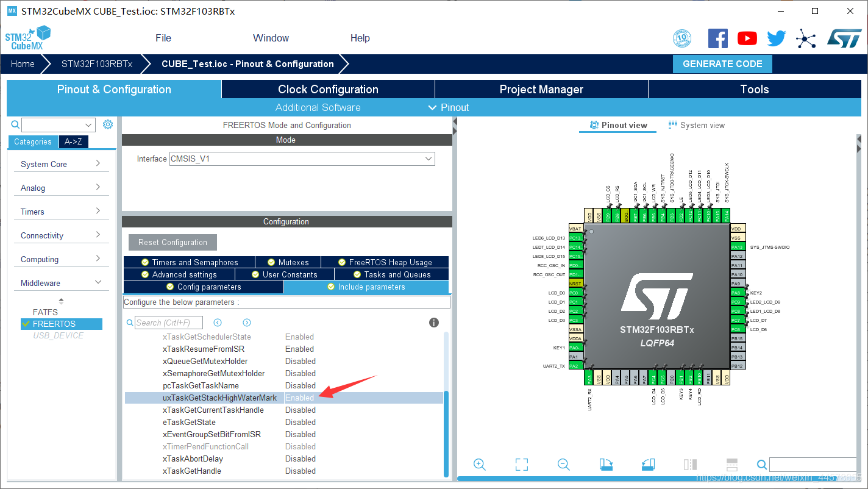Open the Tasks and Queues tab

click(391, 274)
